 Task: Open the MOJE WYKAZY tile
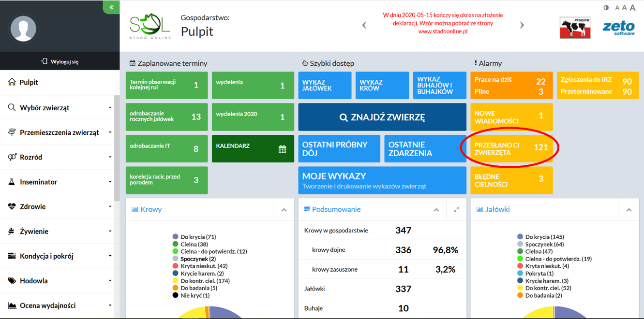[382, 180]
